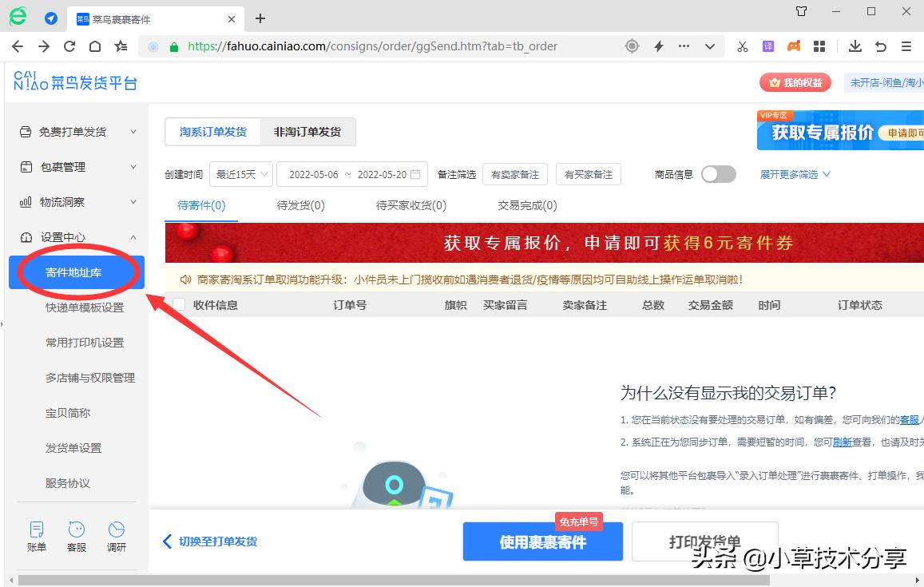
Task: Click the 使用裹裹寄件 blue button
Action: click(542, 541)
